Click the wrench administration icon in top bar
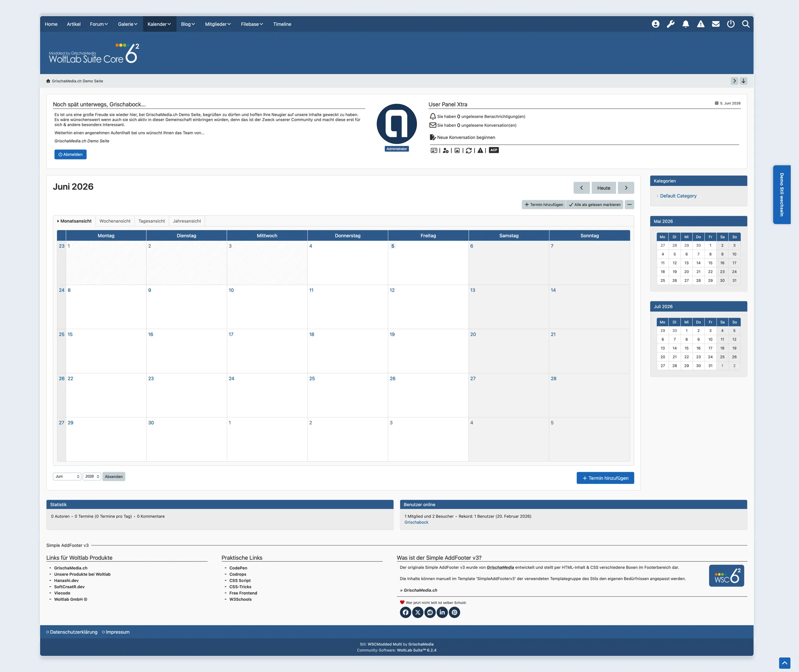The width and height of the screenshot is (799, 672). tap(670, 24)
